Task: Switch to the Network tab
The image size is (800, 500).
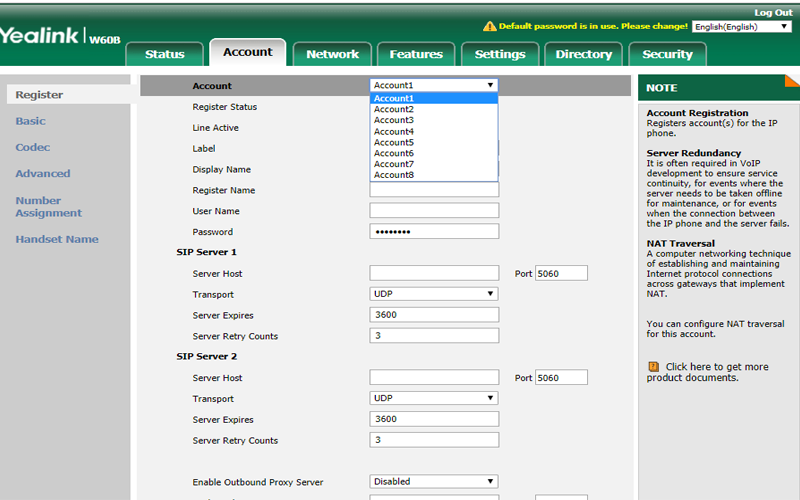Action: (332, 54)
